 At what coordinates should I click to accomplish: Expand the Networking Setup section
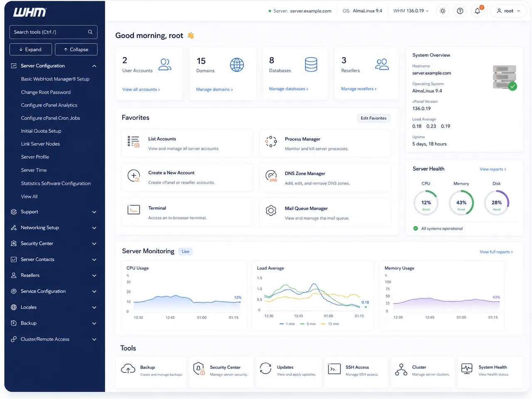53,228
